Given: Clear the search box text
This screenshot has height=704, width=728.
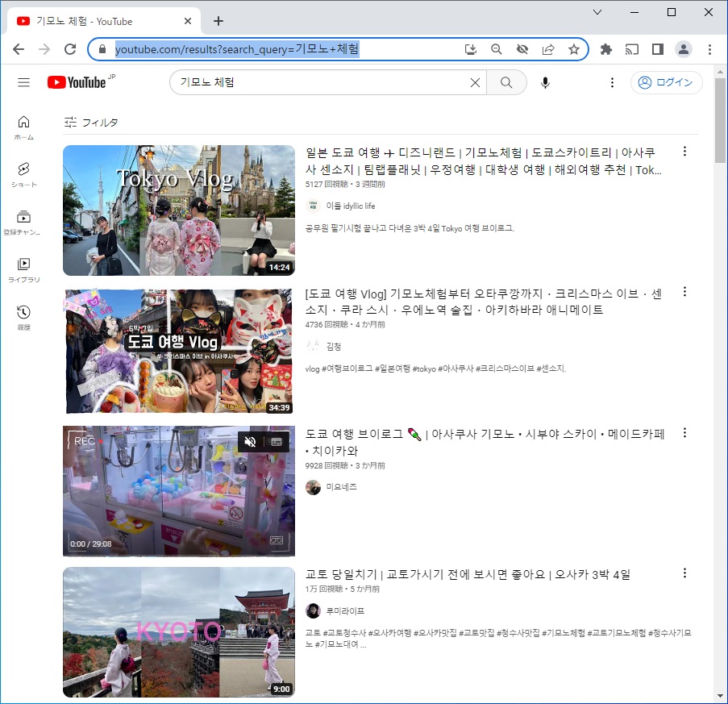Looking at the screenshot, I should 475,82.
